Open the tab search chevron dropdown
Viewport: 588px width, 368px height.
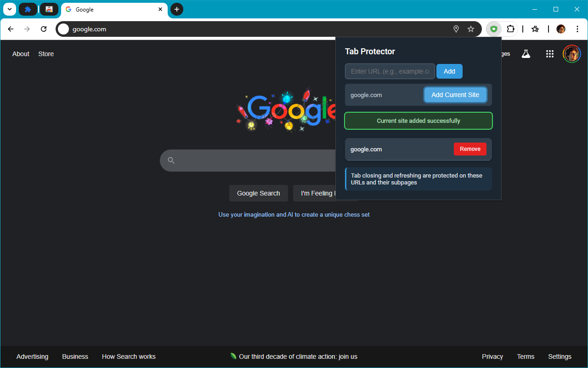click(x=9, y=9)
